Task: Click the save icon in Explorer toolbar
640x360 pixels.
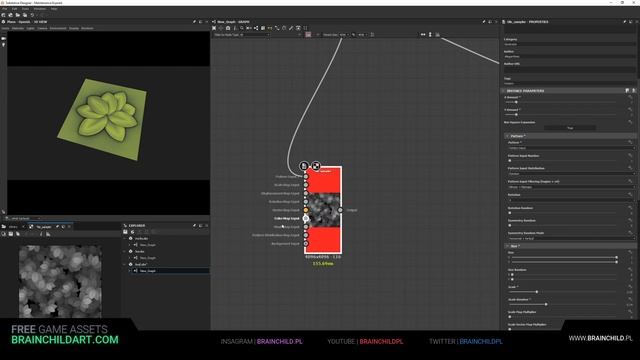Action: (x=126, y=232)
